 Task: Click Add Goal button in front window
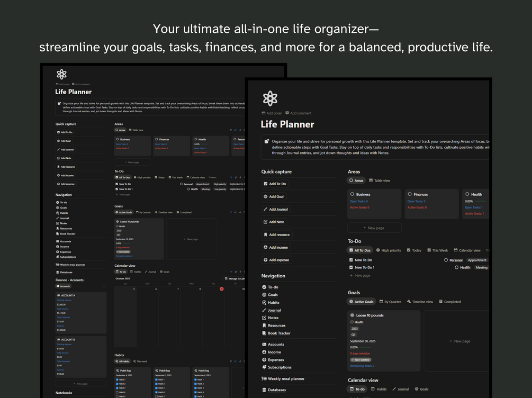point(274,196)
